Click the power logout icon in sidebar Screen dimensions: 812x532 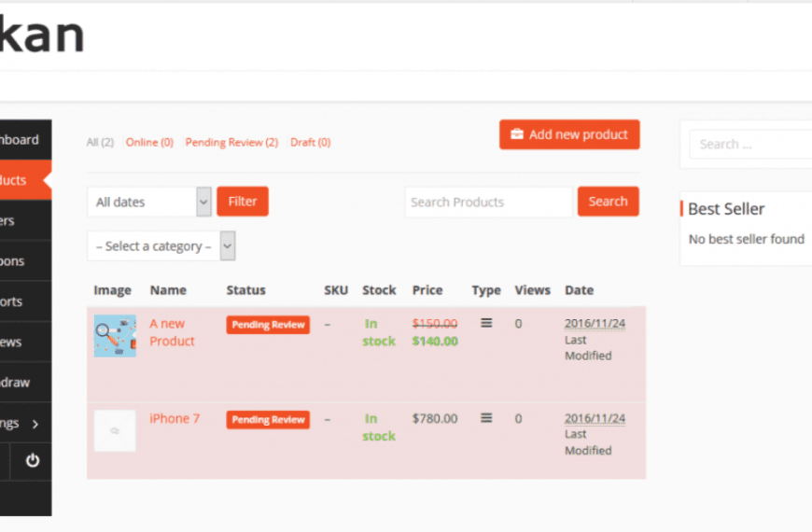33,460
